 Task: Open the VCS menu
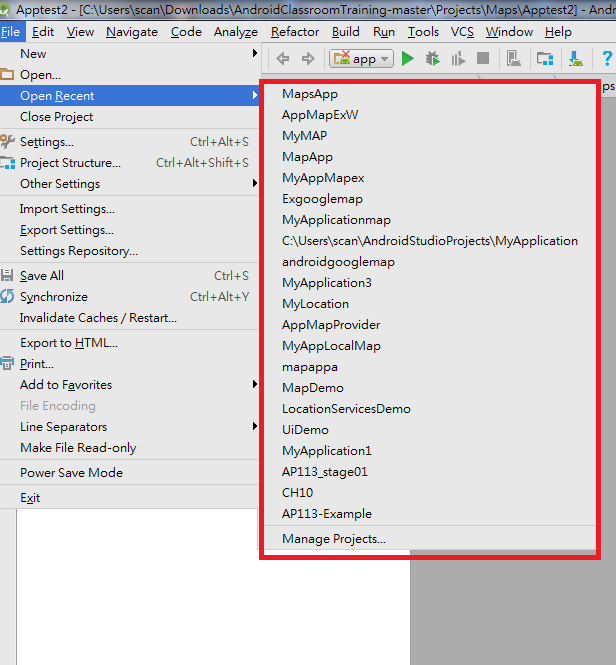[x=462, y=32]
